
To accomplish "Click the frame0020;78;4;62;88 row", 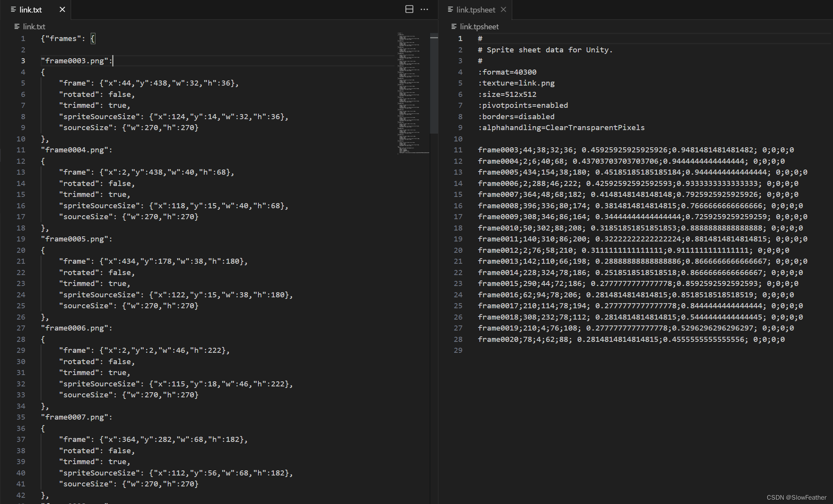I will tap(631, 339).
